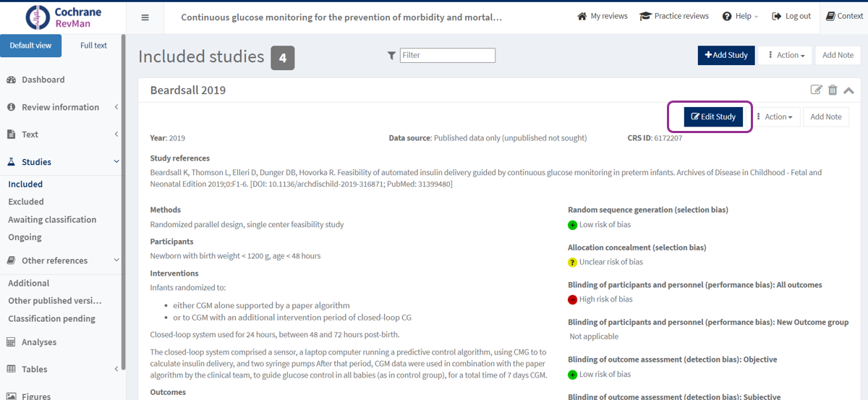Open the top Action dropdown
The width and height of the screenshot is (868, 400).
pos(785,55)
